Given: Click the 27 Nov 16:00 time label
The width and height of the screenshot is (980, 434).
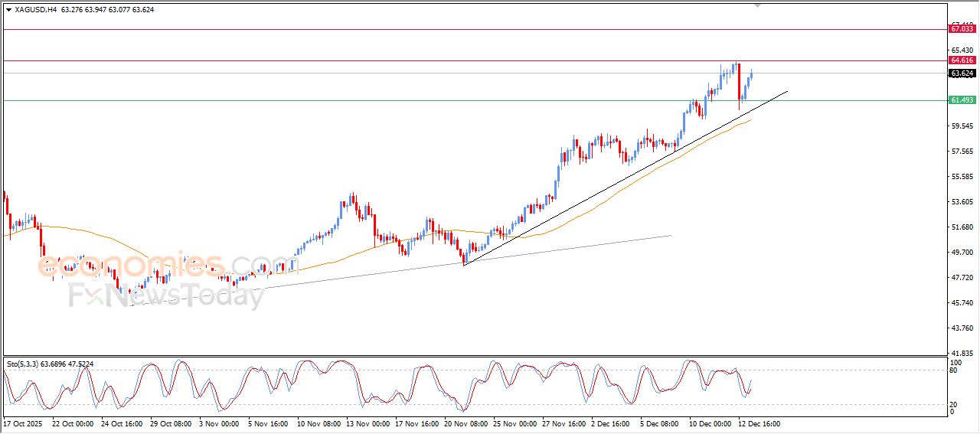Looking at the screenshot, I should (563, 423).
